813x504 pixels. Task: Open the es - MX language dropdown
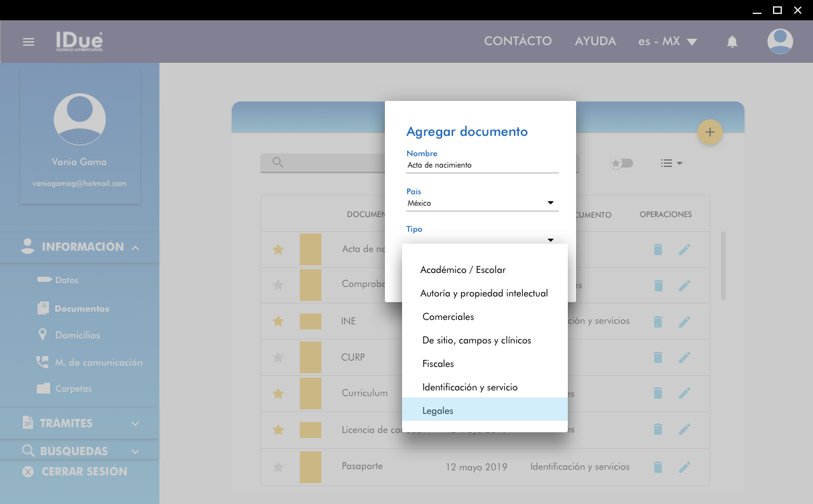click(x=668, y=41)
